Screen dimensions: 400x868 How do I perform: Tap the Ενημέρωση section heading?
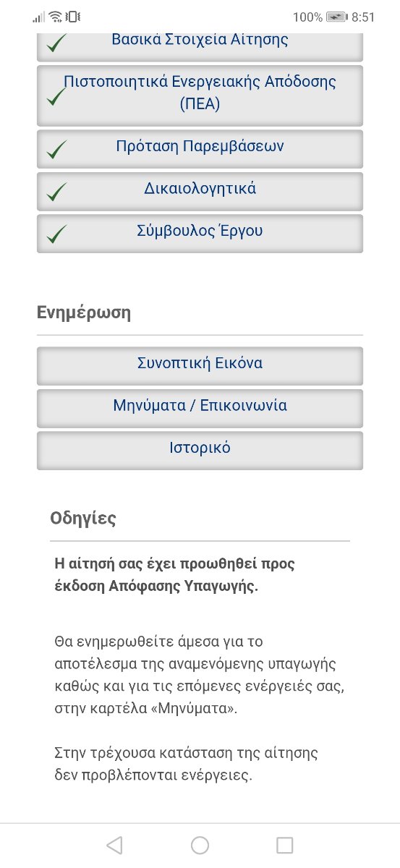pyautogui.click(x=84, y=313)
